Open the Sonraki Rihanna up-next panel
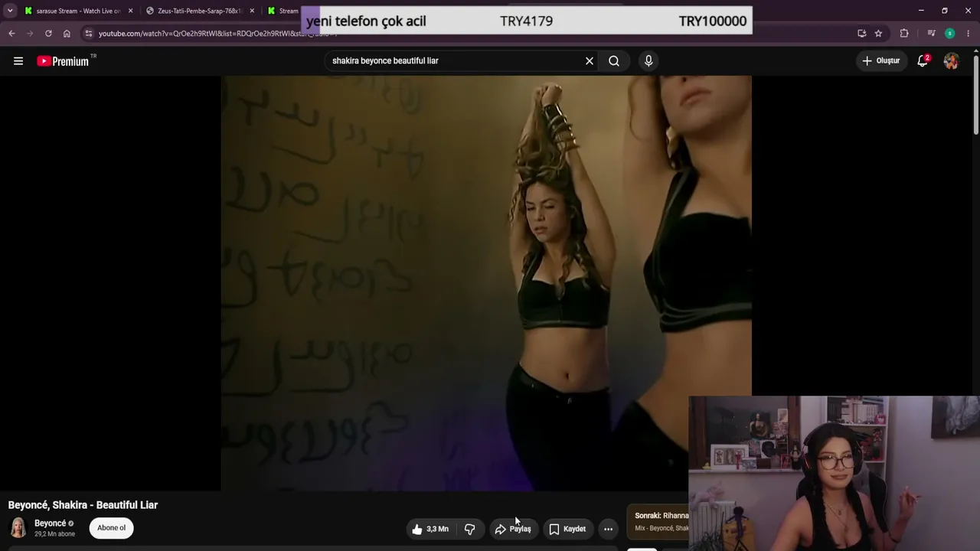Image resolution: width=980 pixels, height=551 pixels. [x=658, y=522]
